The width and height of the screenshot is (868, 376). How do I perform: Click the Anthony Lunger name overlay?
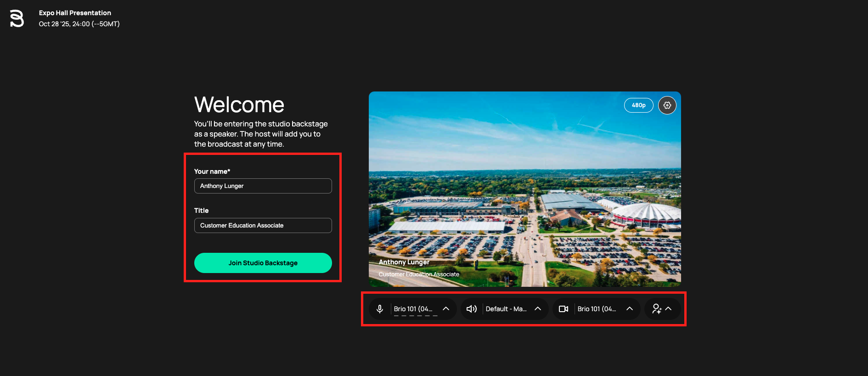pyautogui.click(x=404, y=262)
